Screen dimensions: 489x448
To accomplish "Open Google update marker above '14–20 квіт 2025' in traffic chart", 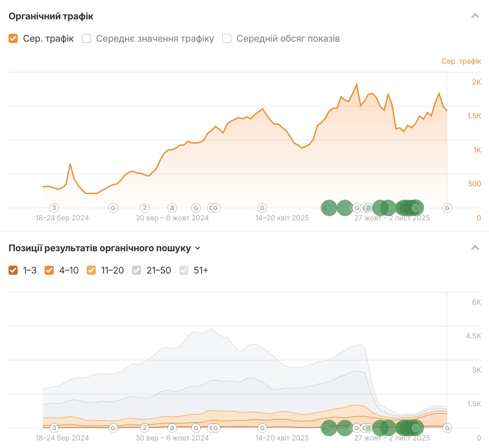I will 262,208.
